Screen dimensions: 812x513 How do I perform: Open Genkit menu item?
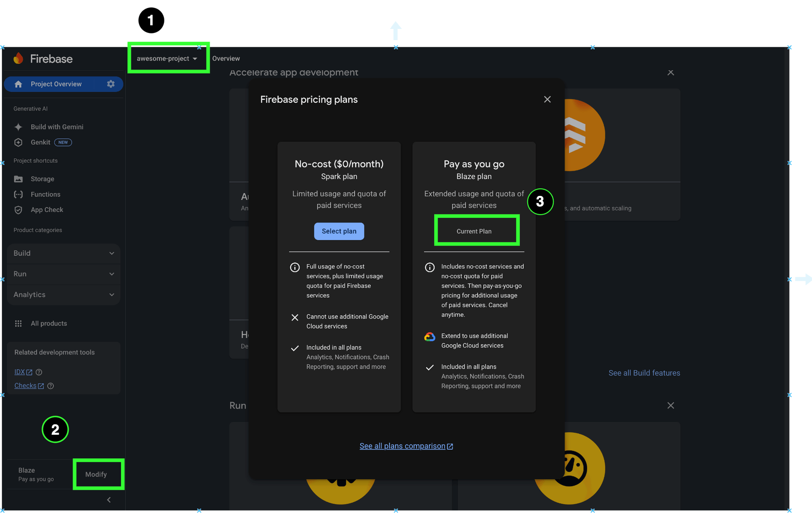point(40,142)
